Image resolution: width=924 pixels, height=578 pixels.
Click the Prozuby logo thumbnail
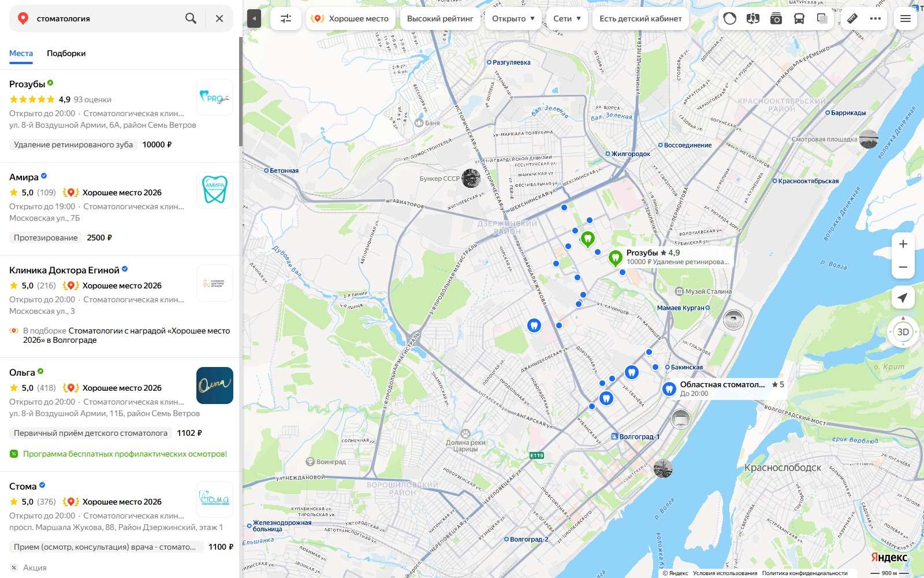[215, 97]
